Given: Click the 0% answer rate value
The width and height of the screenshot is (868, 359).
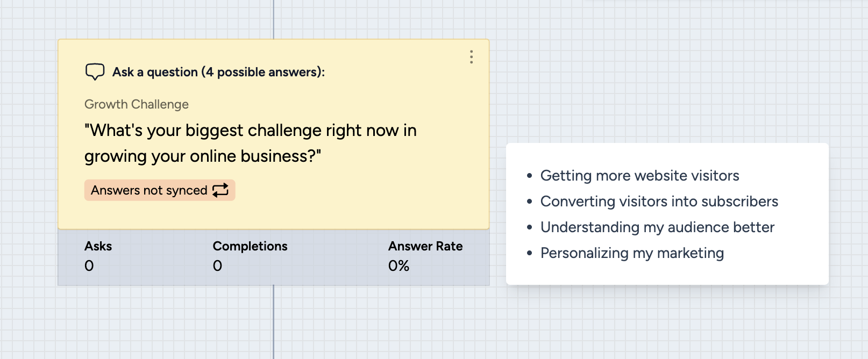Looking at the screenshot, I should 399,266.
